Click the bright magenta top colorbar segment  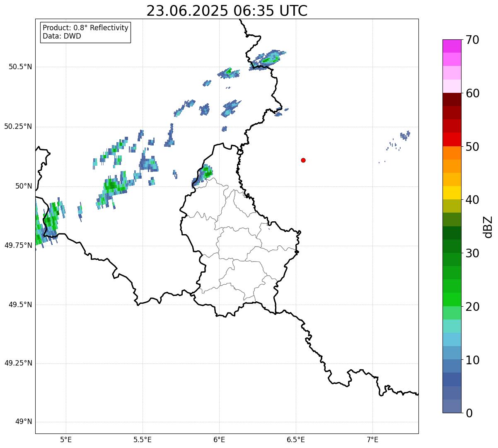pyautogui.click(x=452, y=46)
